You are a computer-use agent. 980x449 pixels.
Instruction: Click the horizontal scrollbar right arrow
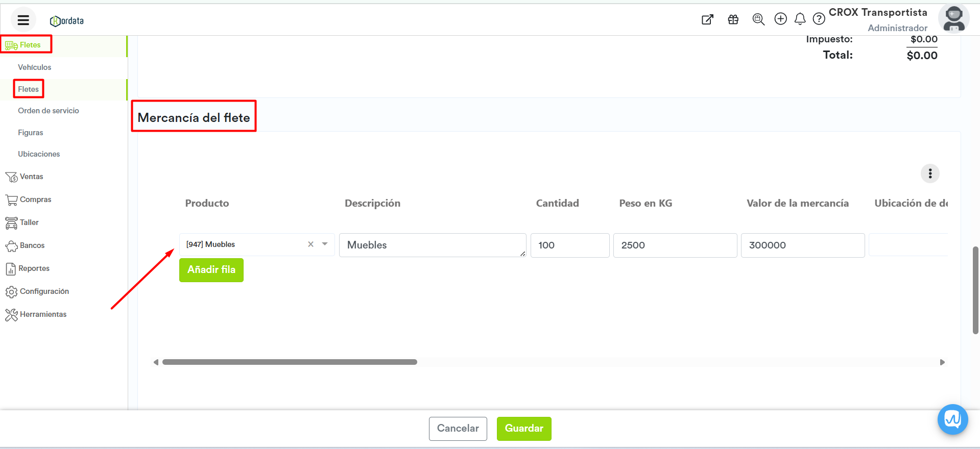(942, 362)
